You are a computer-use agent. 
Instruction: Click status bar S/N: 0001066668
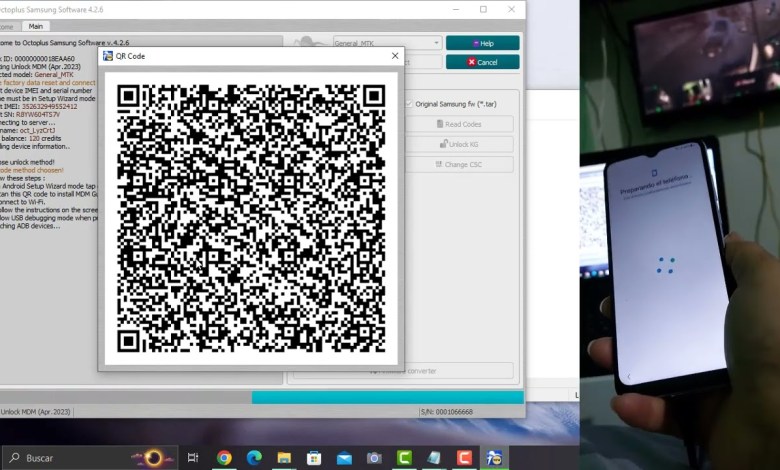pyautogui.click(x=447, y=412)
